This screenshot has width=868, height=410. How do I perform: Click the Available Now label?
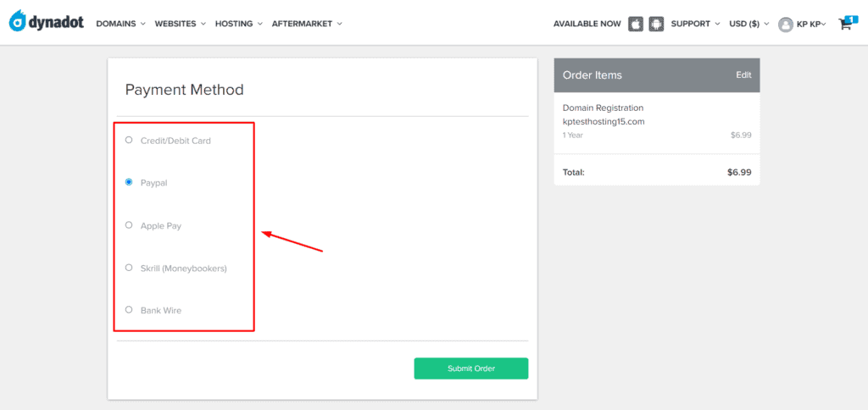[x=587, y=24]
